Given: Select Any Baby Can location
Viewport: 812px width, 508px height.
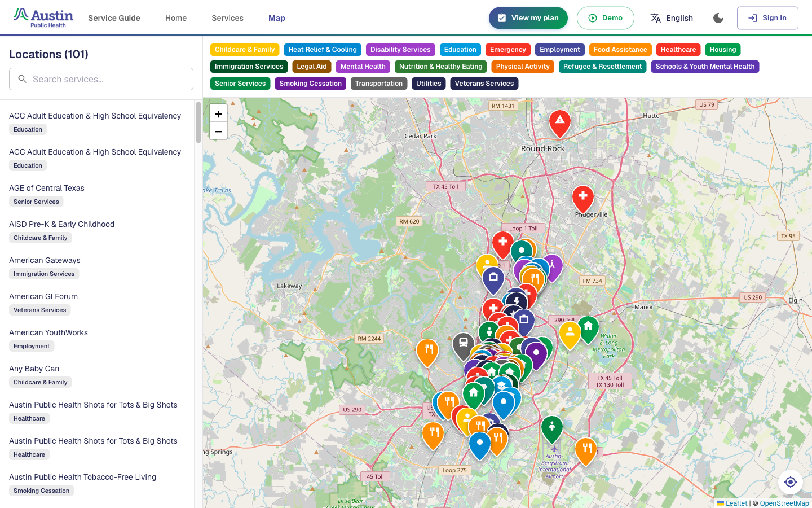Looking at the screenshot, I should click(x=97, y=375).
